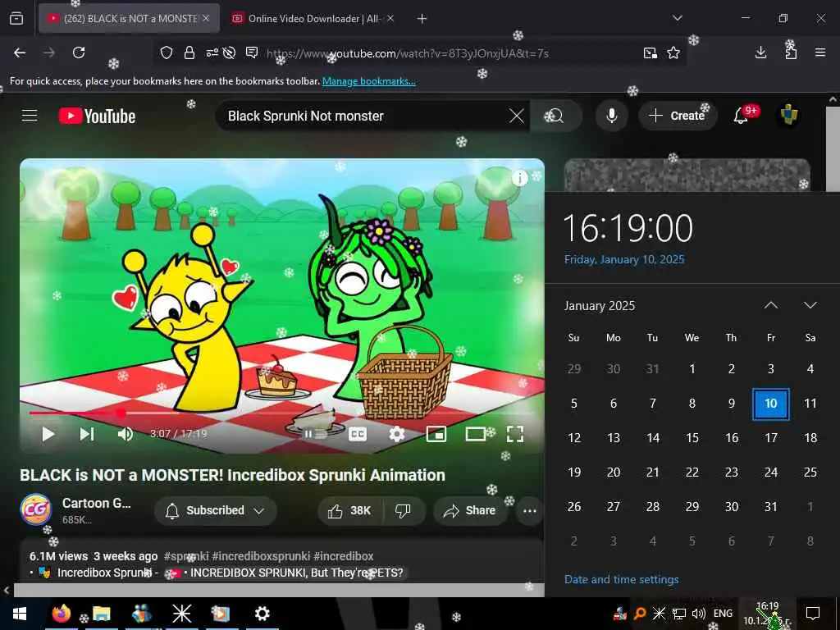This screenshot has height=630, width=840.
Task: Open picture-in-picture icon in address bar
Action: coord(651,52)
